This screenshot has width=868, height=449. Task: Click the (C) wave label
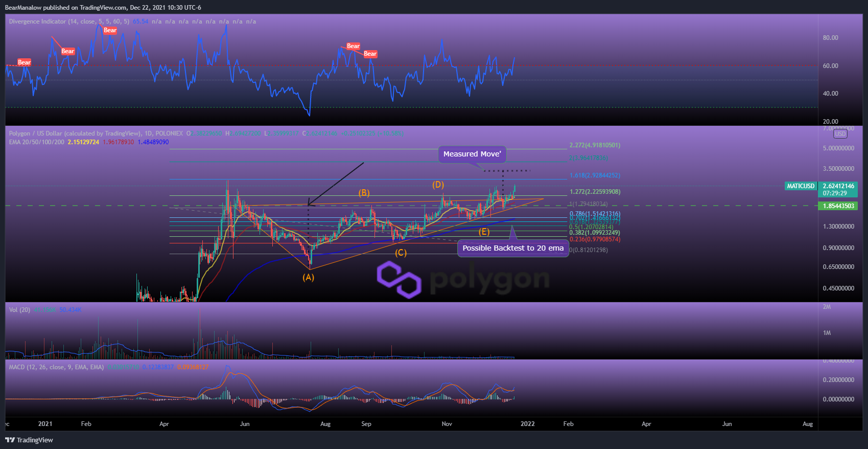[x=401, y=253]
